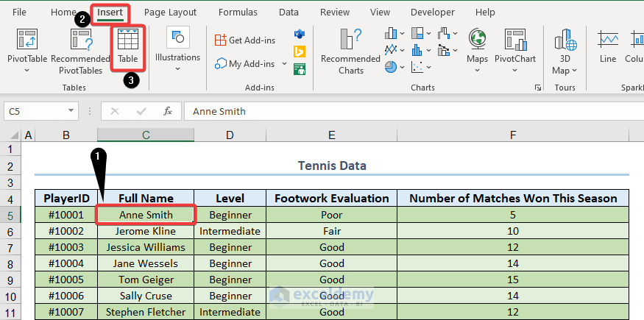Click the Insert Function fx button
The width and height of the screenshot is (644, 320).
(x=168, y=111)
